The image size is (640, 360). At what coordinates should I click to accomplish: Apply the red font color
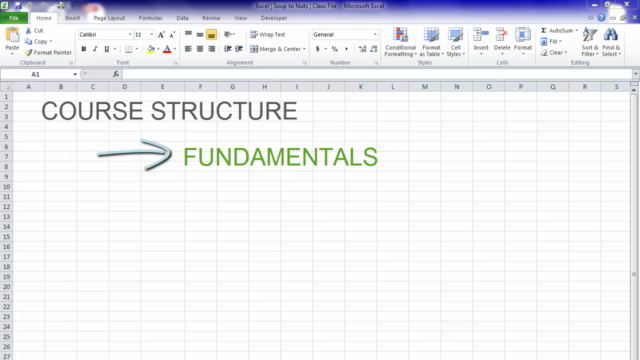(x=167, y=49)
